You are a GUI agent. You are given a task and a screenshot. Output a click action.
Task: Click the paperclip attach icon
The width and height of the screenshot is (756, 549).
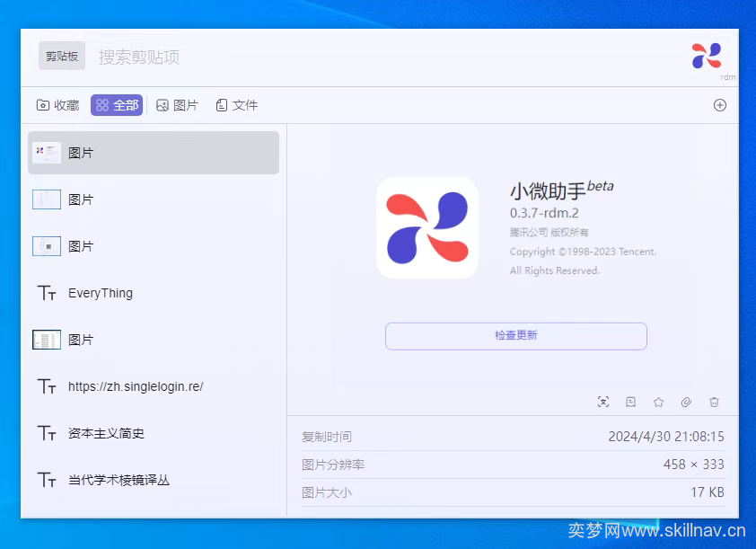coord(686,402)
